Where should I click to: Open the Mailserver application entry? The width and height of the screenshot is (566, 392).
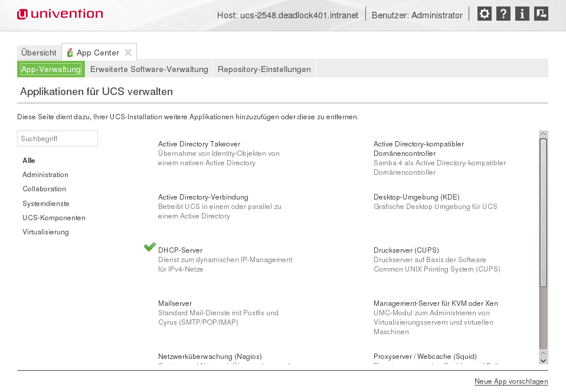pos(175,303)
